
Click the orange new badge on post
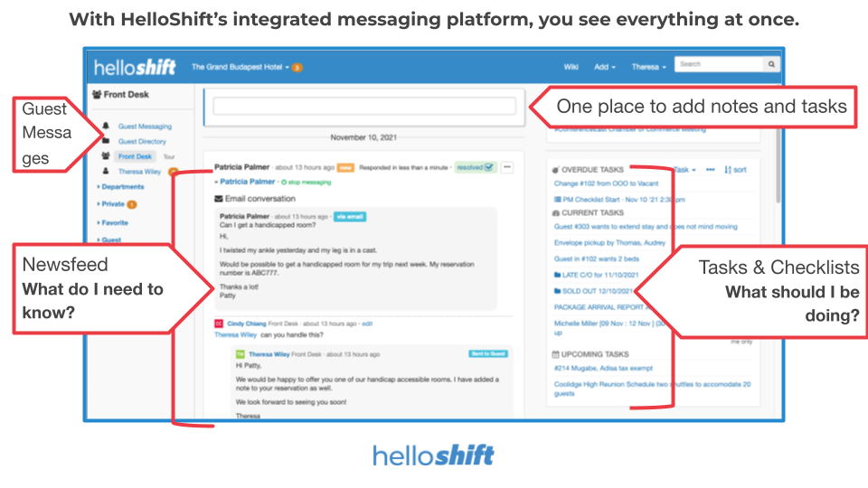coord(345,168)
